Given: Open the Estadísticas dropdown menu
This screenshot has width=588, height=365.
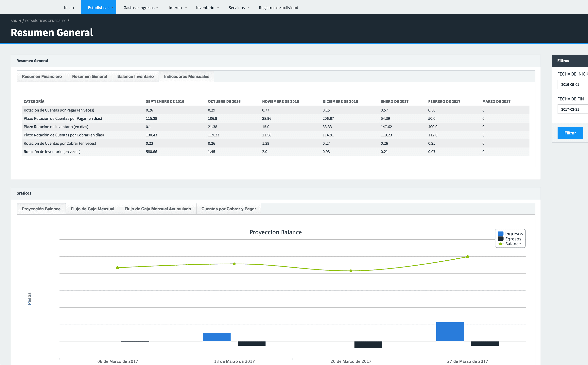Looking at the screenshot, I should pyautogui.click(x=99, y=7).
